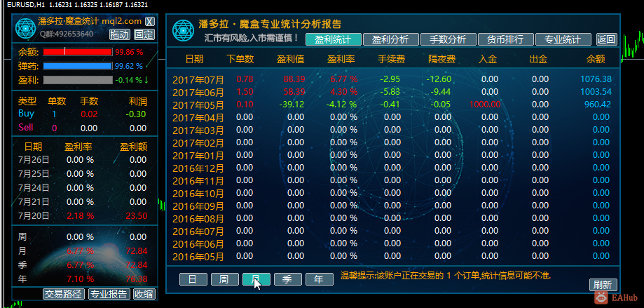Click the blue 弹药 progress bar

click(78, 66)
